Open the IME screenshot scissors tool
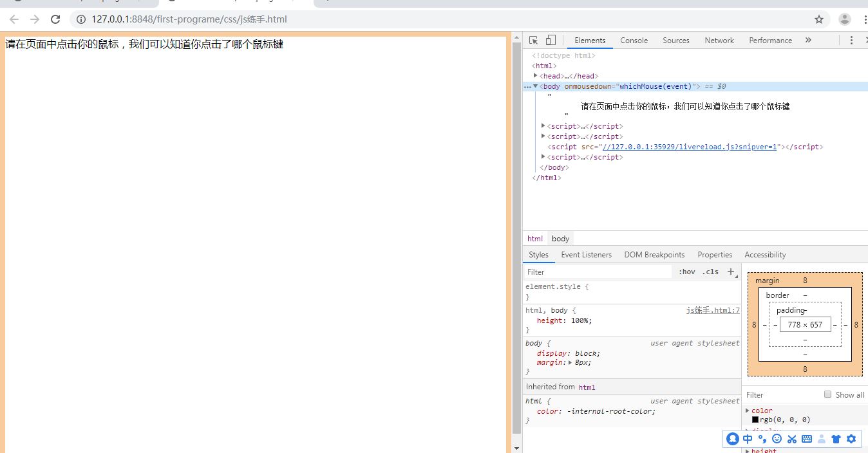The image size is (868, 453). point(791,439)
